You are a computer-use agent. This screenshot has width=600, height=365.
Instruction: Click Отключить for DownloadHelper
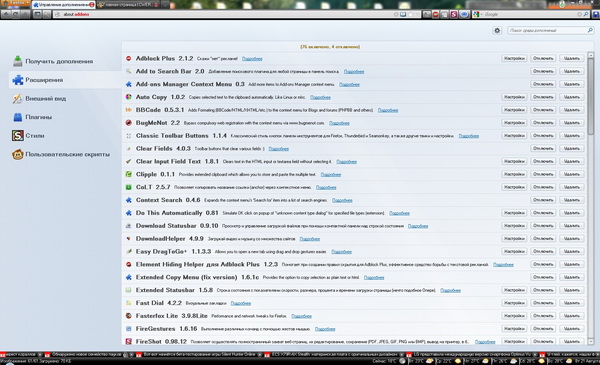coord(543,238)
